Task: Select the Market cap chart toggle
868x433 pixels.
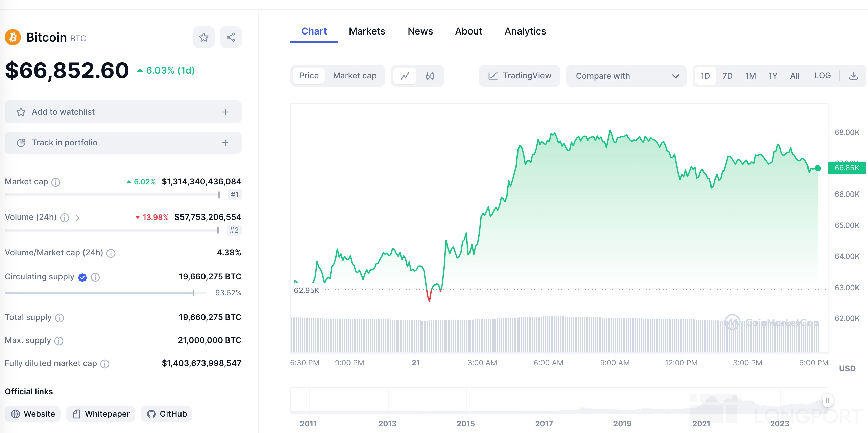Action: [x=355, y=76]
